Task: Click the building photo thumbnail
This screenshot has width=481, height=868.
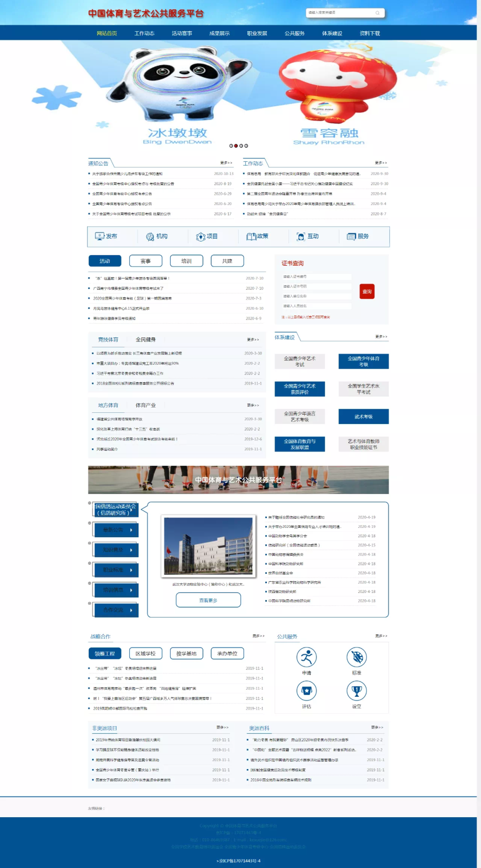Action: click(208, 546)
